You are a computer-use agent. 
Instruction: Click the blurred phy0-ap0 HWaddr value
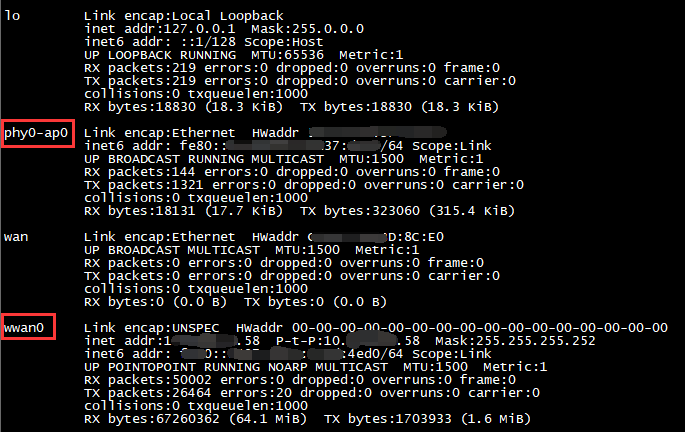tap(377, 132)
